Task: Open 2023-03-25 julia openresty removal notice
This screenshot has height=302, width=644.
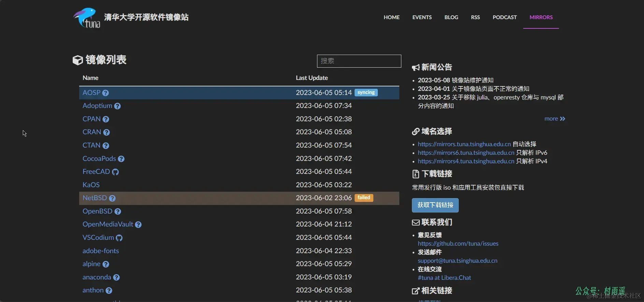Action: pos(490,102)
